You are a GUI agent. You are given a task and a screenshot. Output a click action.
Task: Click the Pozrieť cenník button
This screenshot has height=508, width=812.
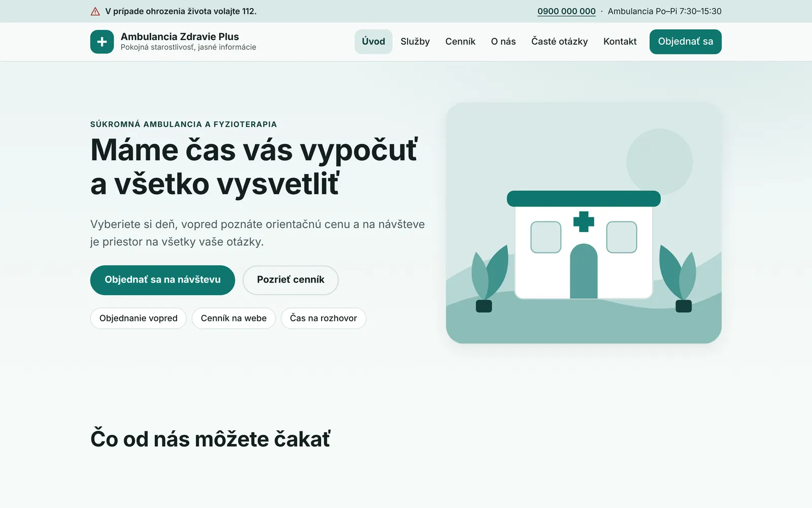[x=290, y=280]
